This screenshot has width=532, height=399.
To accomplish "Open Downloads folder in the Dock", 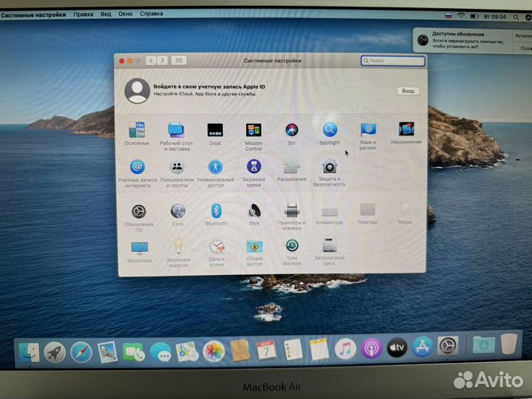I will click(x=483, y=345).
